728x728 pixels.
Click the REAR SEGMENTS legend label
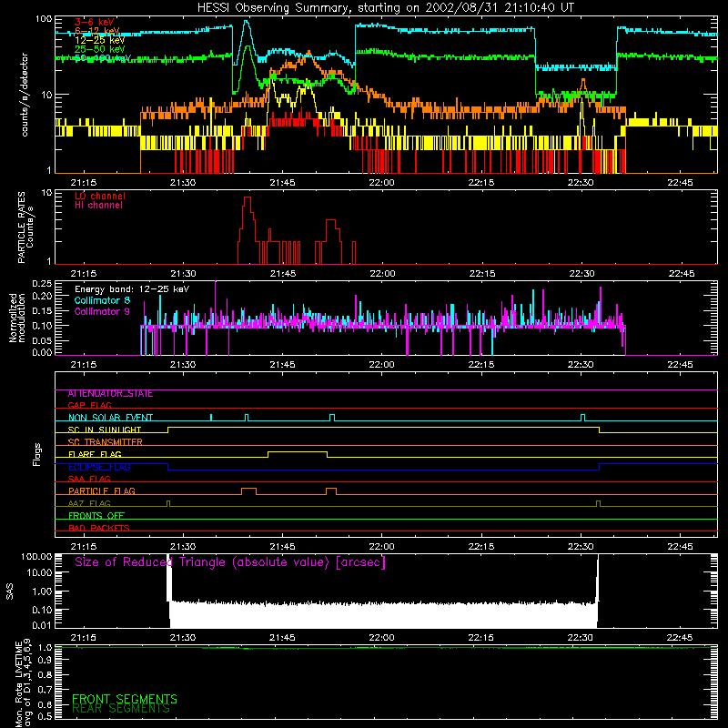[121, 709]
